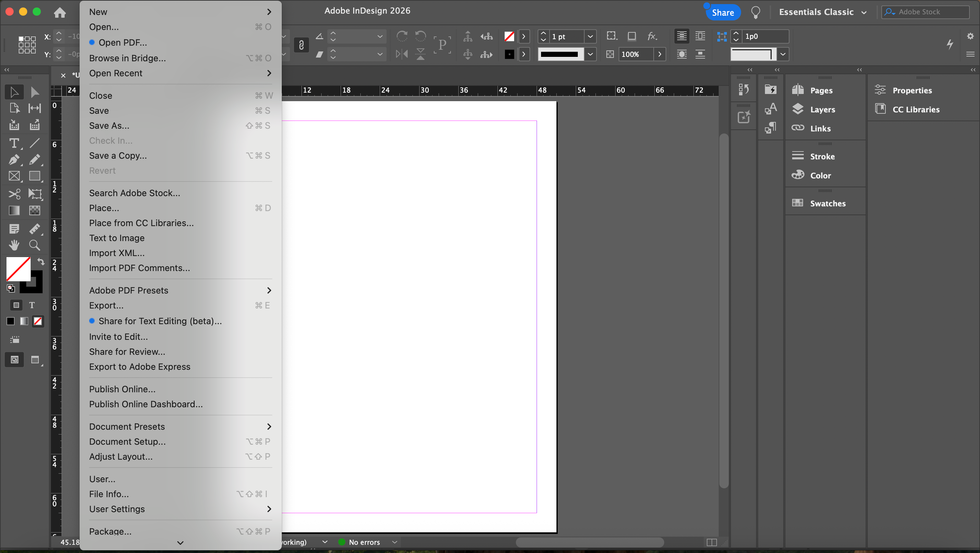980x553 pixels.
Task: Select the Pen tool
Action: (x=14, y=160)
